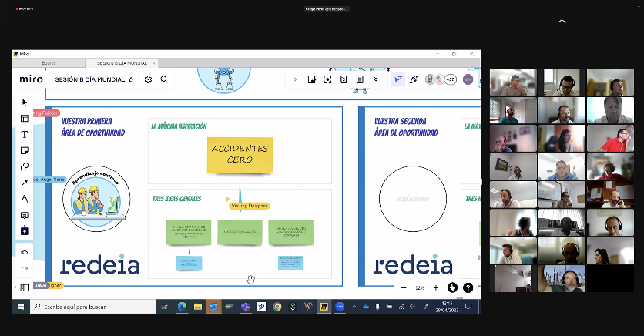Open board settings gear icon
The image size is (644, 336).
(148, 79)
